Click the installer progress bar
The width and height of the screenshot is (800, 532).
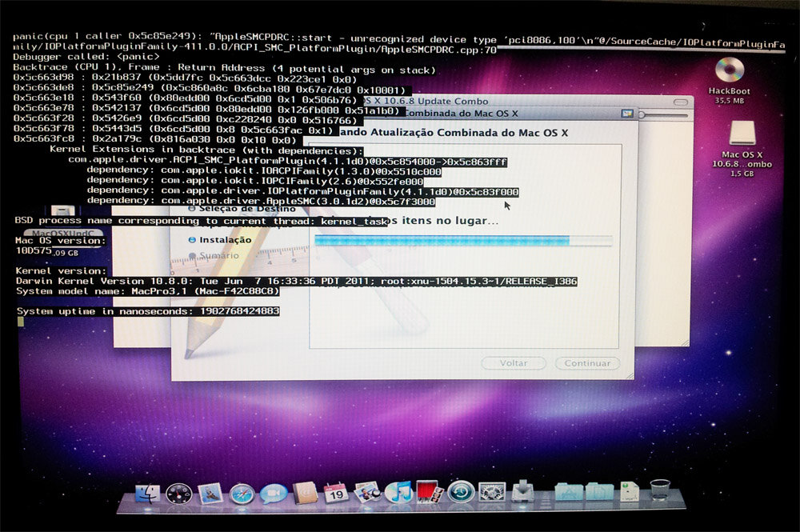pos(463,240)
